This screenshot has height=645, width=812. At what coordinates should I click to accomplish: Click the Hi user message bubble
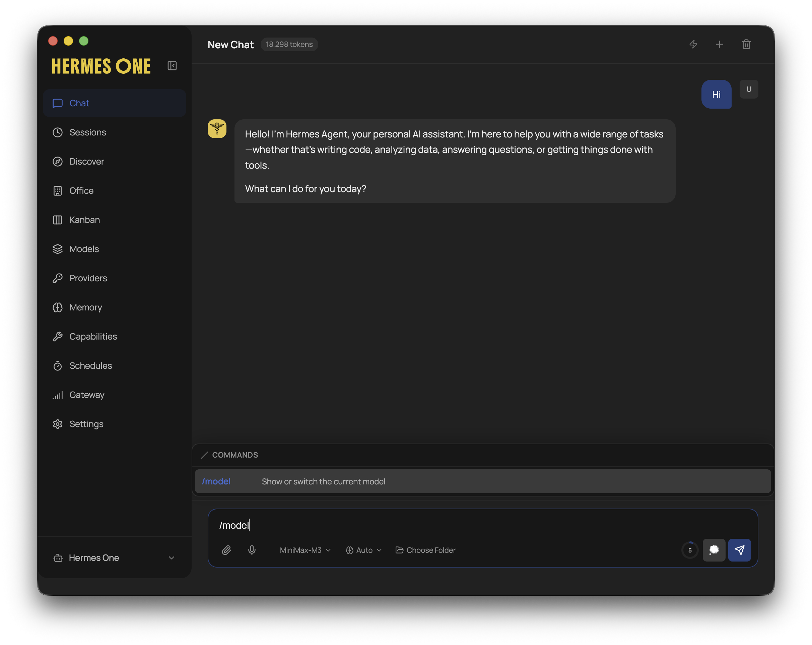pos(716,94)
